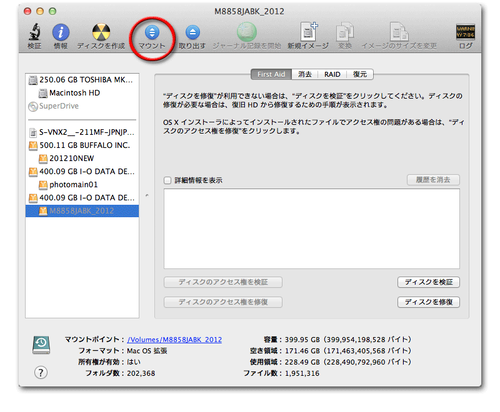Click the green zoom window button
The width and height of the screenshot is (500, 412).
[x=52, y=11]
